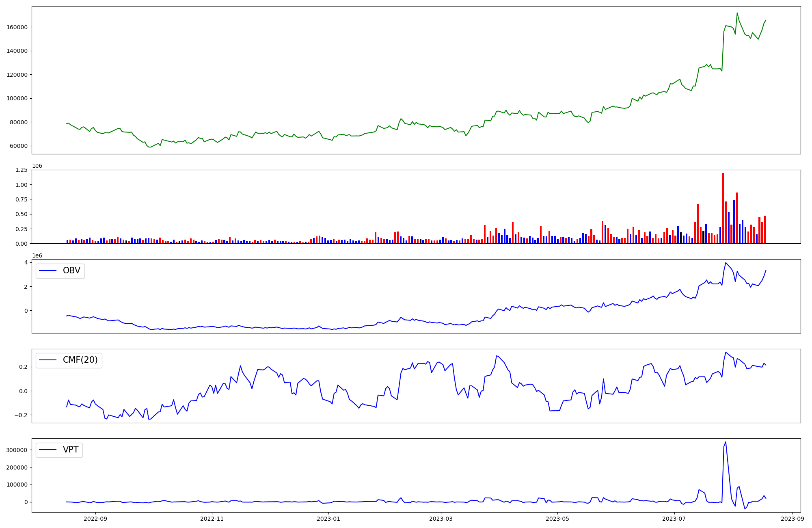The height and width of the screenshot is (528, 812).
Task: Click the VPT spike peak
Action: 726,442
